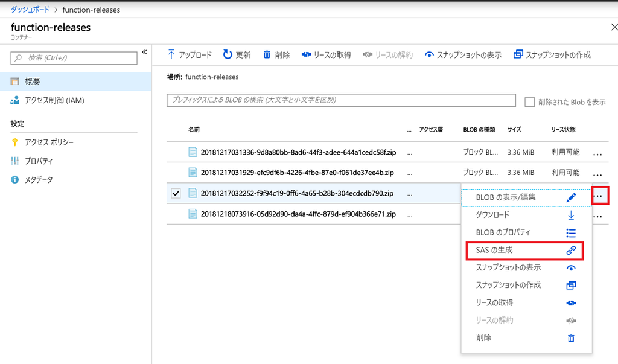Click the BLOB prefix search field
This screenshot has height=364, width=618.
tap(341, 100)
